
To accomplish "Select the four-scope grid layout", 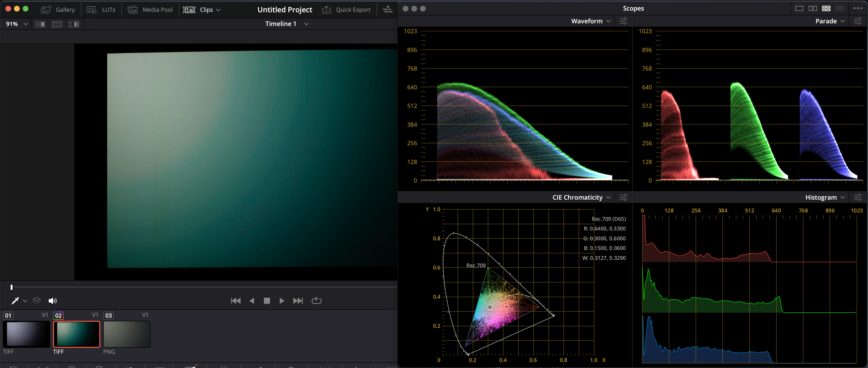I will point(826,8).
